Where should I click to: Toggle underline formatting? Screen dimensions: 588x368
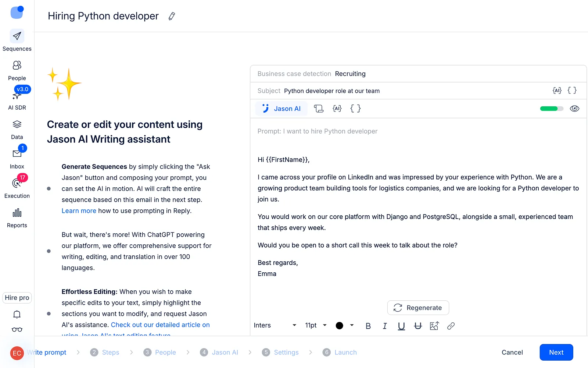pos(401,326)
